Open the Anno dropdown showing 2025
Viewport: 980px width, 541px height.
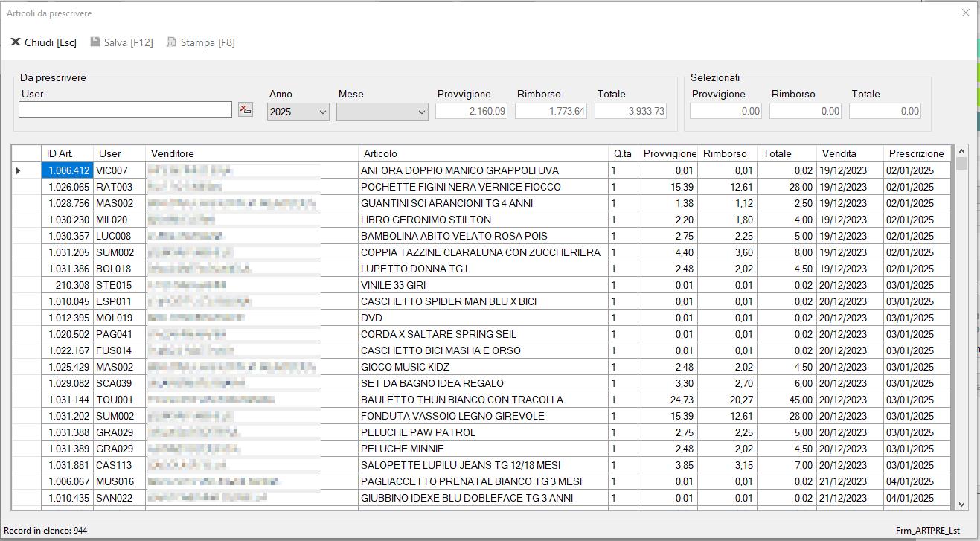click(298, 112)
